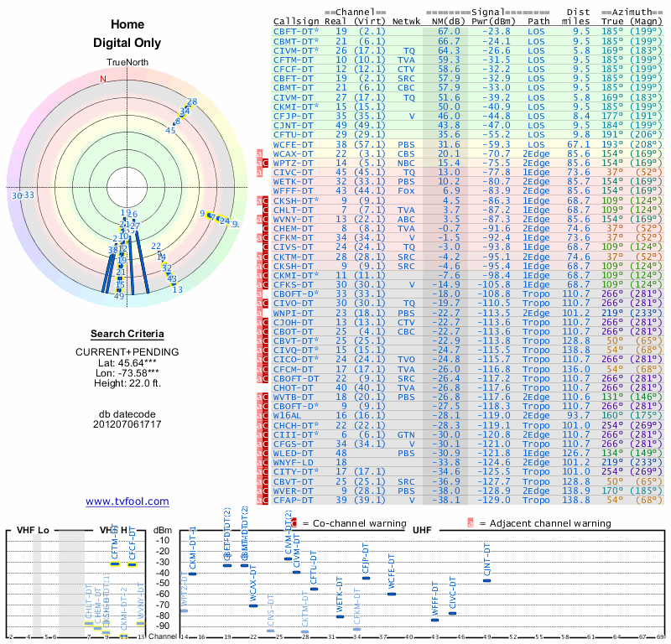Click the 'a' warning badge on WNPI-DT row

click(x=259, y=314)
